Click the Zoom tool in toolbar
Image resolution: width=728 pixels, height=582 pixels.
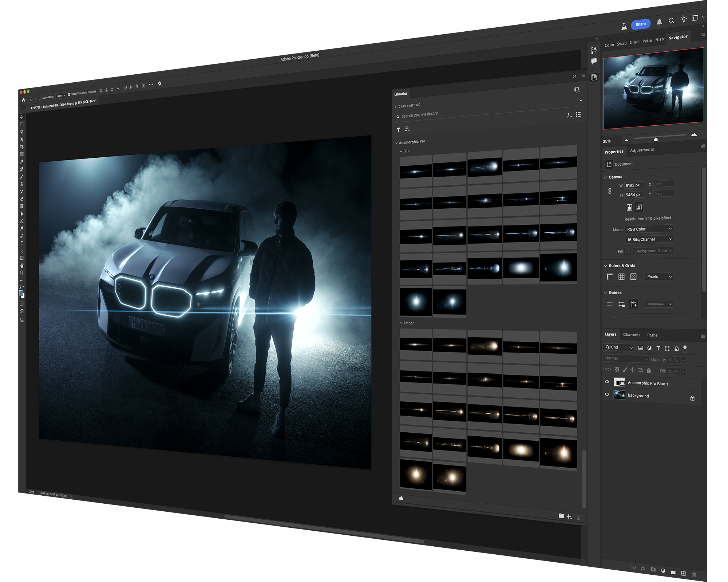22,273
